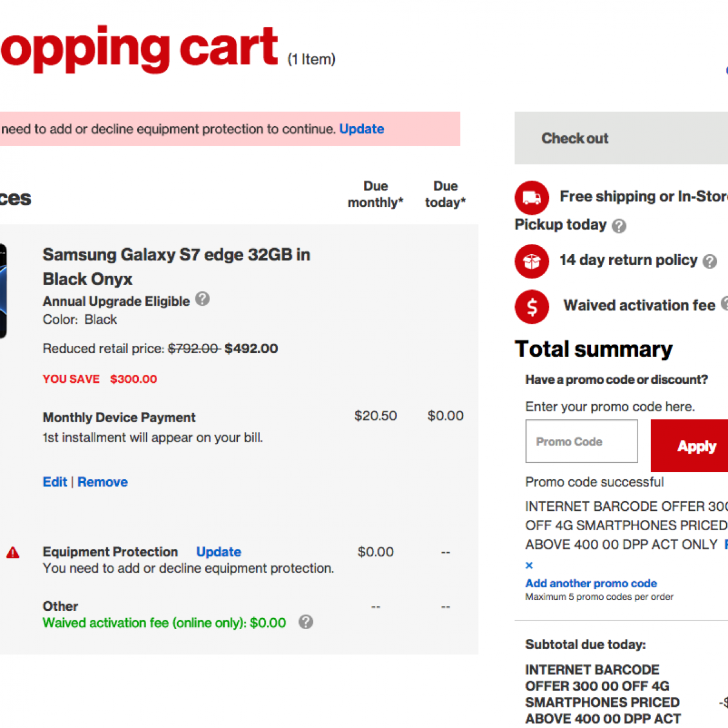Show Annual Upgrade Eligible help tooltip
Screen dimensions: 728x728
[x=203, y=299]
